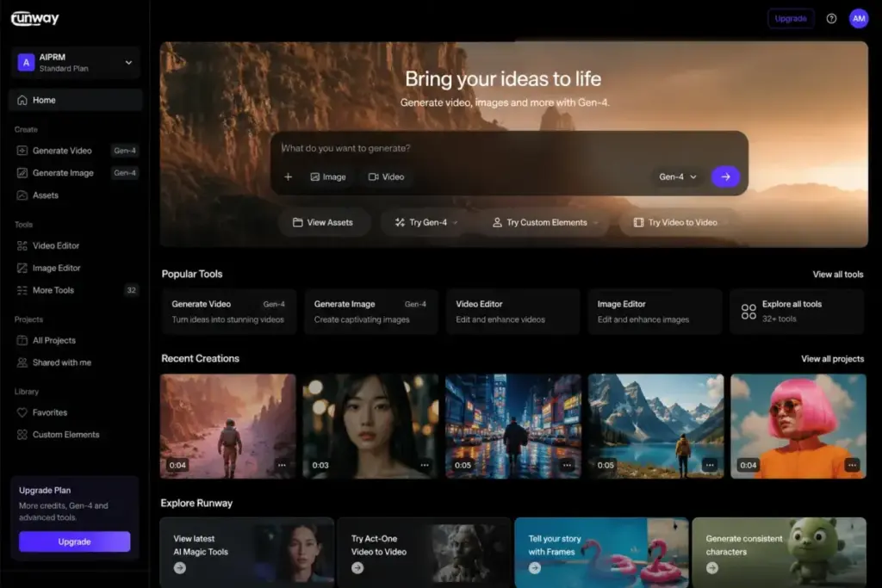Click the Runway logo
The image size is (882, 588).
click(34, 18)
